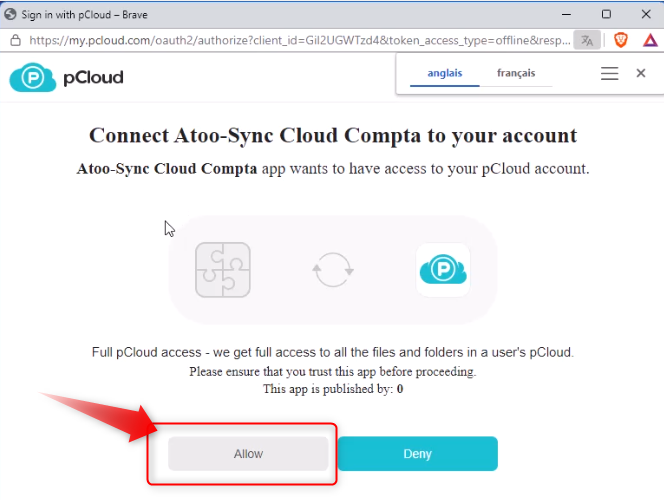
Task: Click the globe icon in title bar
Action: 10,14
